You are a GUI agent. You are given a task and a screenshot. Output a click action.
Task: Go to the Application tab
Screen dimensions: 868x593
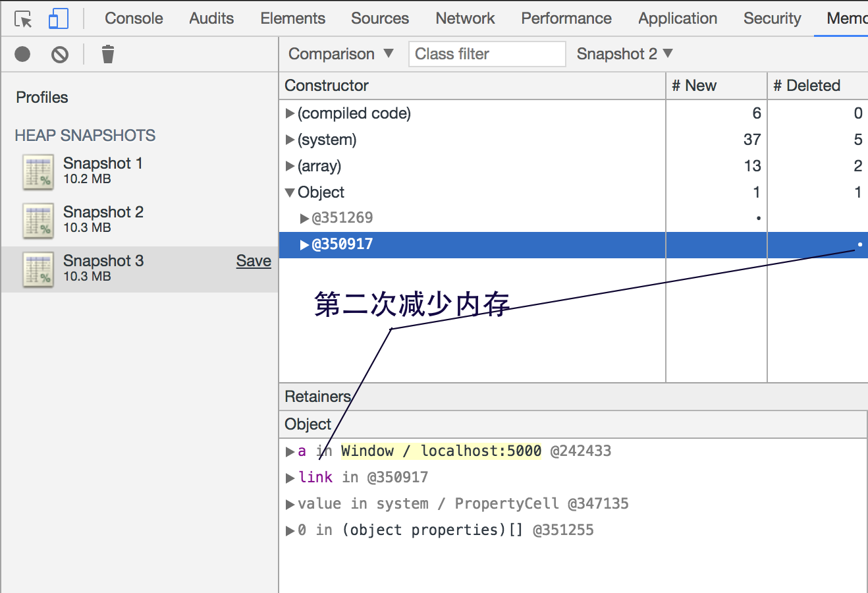(678, 18)
